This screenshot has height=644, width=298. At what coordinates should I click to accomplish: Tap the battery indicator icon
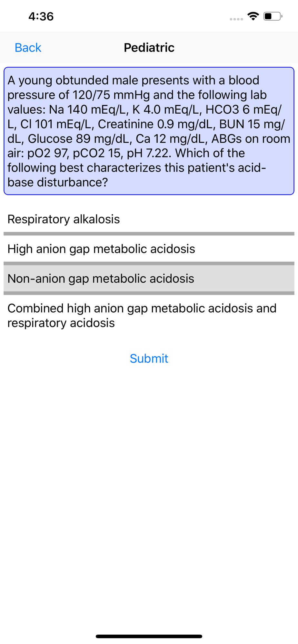tap(273, 16)
